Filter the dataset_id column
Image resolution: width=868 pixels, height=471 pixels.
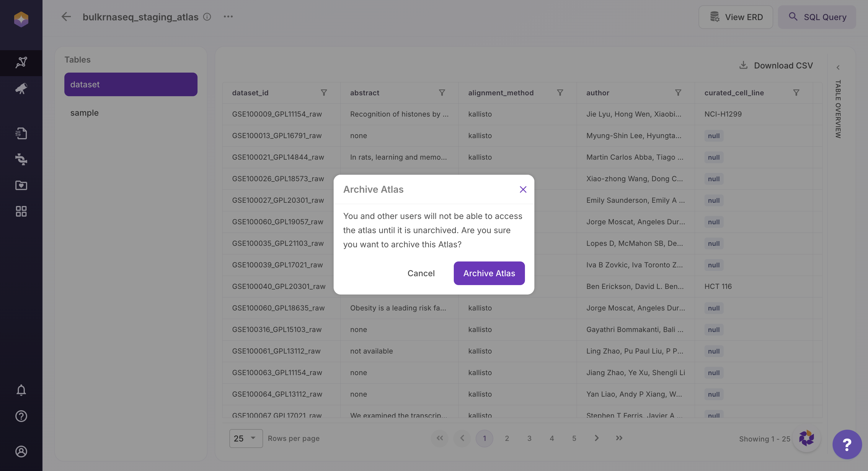pos(324,93)
